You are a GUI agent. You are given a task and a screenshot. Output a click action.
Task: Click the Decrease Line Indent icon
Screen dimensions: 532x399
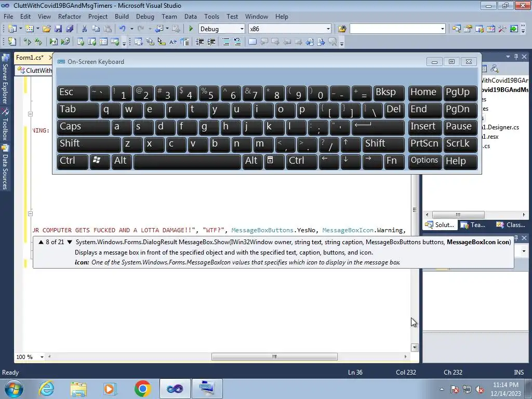point(199,42)
